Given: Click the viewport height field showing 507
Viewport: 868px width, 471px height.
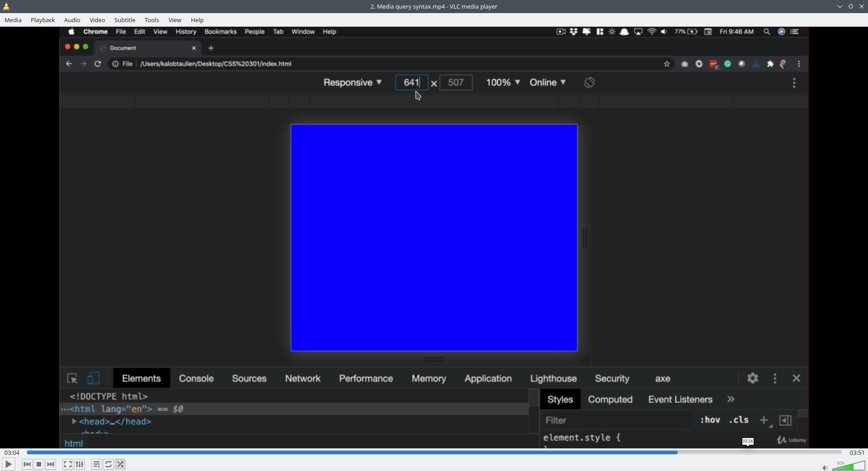Looking at the screenshot, I should [x=456, y=82].
